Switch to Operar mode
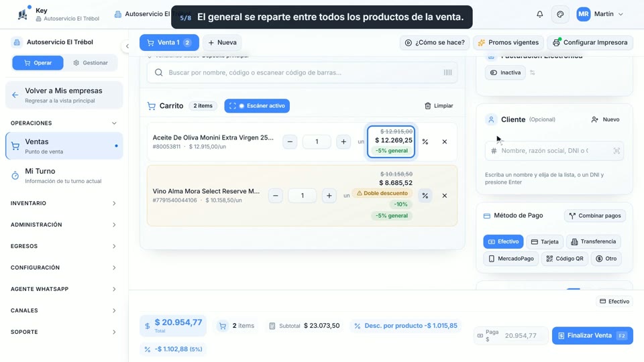 [x=38, y=63]
